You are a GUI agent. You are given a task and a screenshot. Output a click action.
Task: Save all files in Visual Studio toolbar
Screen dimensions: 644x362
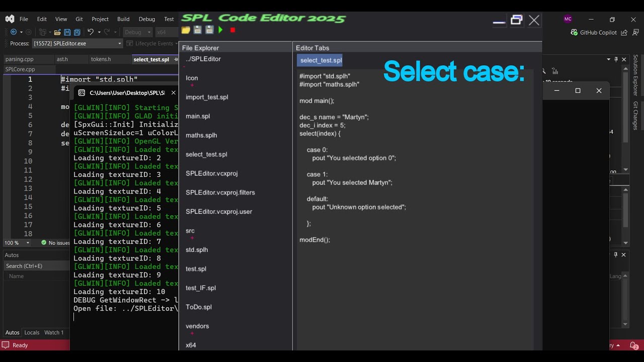(x=77, y=32)
